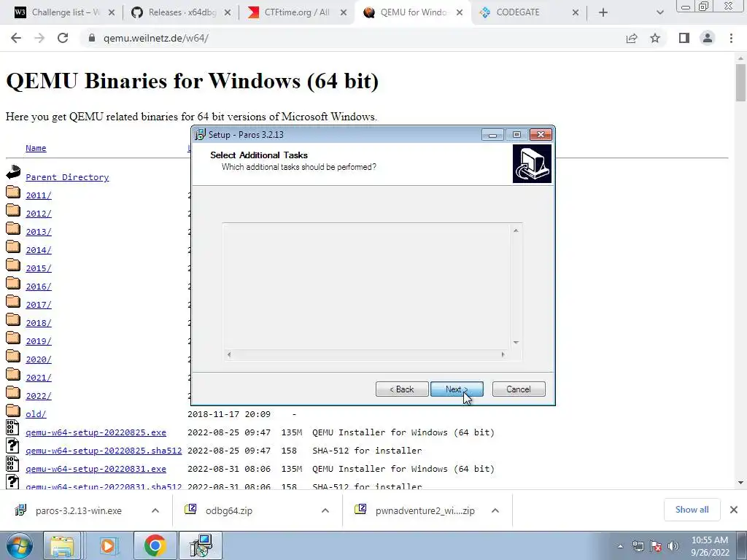747x560 pixels.
Task: Open the 2022/ folder link
Action: [x=38, y=396]
